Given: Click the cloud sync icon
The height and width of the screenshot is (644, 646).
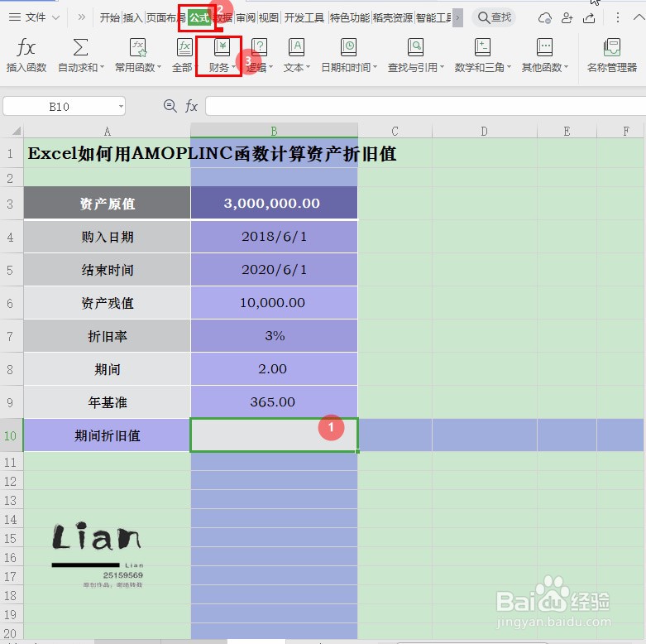Looking at the screenshot, I should click(x=544, y=17).
